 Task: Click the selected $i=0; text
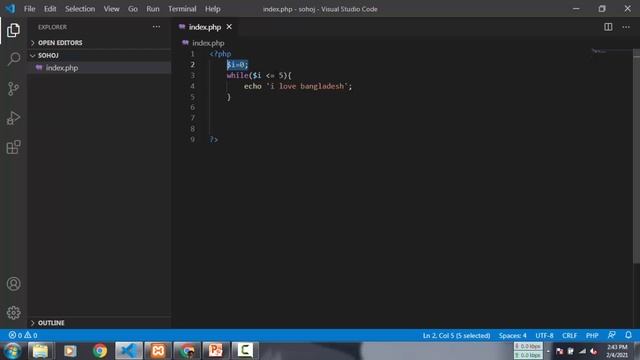237,64
